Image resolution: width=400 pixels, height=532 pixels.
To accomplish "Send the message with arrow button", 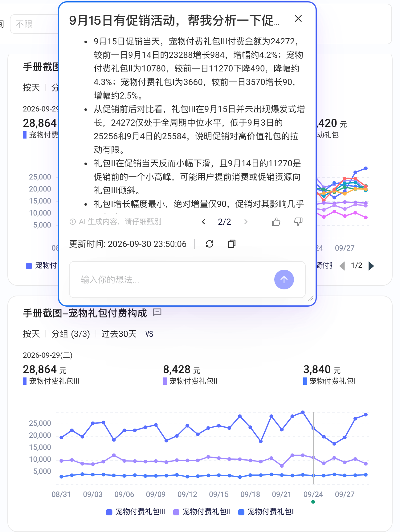I will [284, 280].
